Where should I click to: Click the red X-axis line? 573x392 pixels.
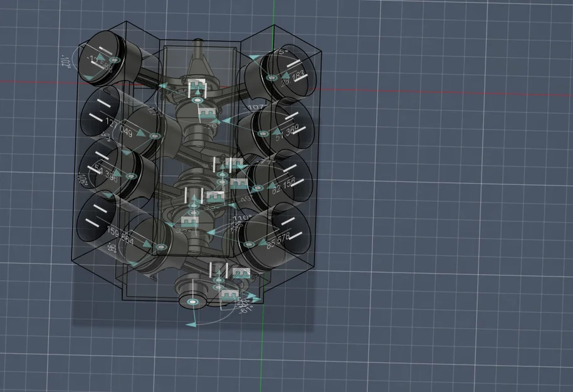click(x=438, y=92)
